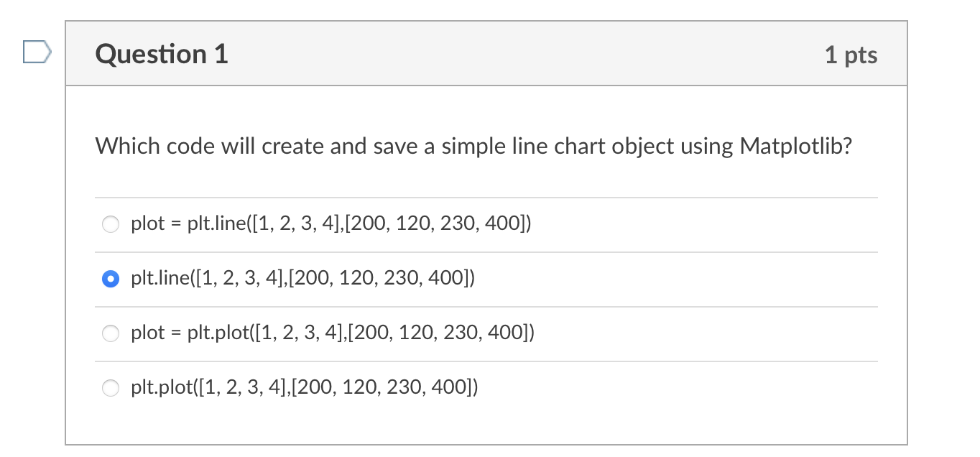Choose the 'plot = plt.plot' radio button

[x=111, y=333]
